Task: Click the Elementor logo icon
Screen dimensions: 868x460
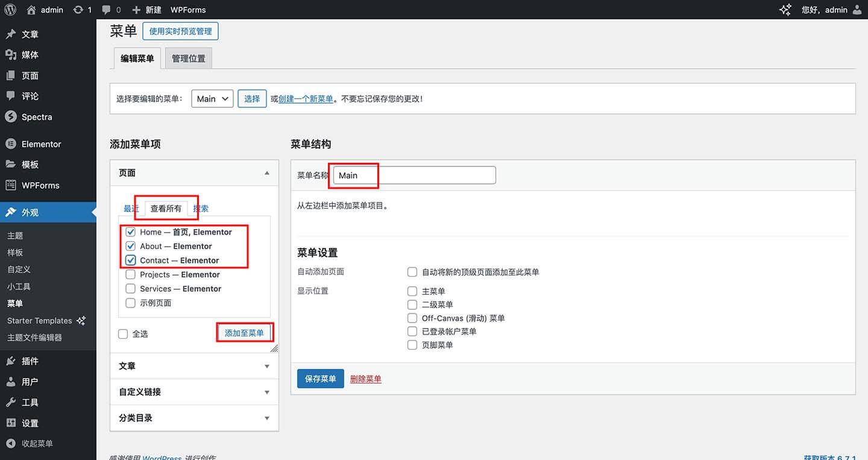Action: pos(11,144)
